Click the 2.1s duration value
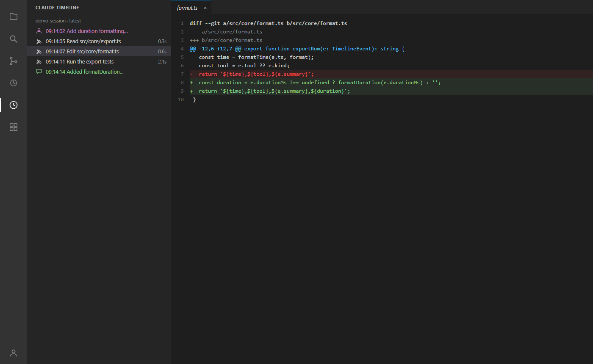Image resolution: width=593 pixels, height=364 pixels. [x=162, y=61]
